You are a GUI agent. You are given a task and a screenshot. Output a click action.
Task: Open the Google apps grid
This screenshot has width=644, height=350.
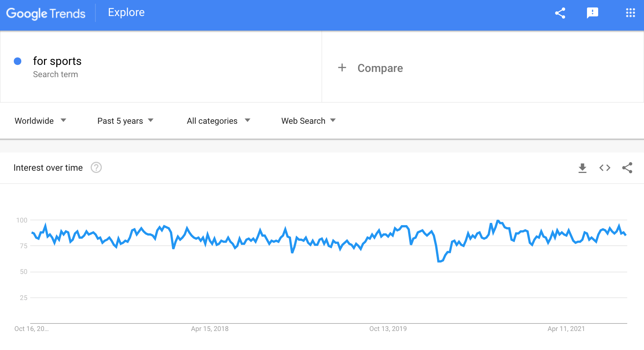pyautogui.click(x=630, y=13)
